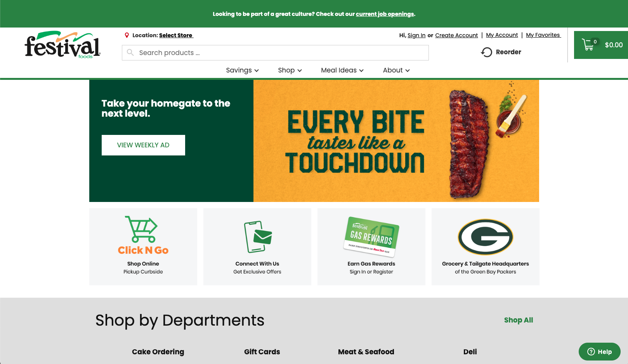628x364 pixels.
Task: Click the search magnifier icon
Action: (x=130, y=52)
